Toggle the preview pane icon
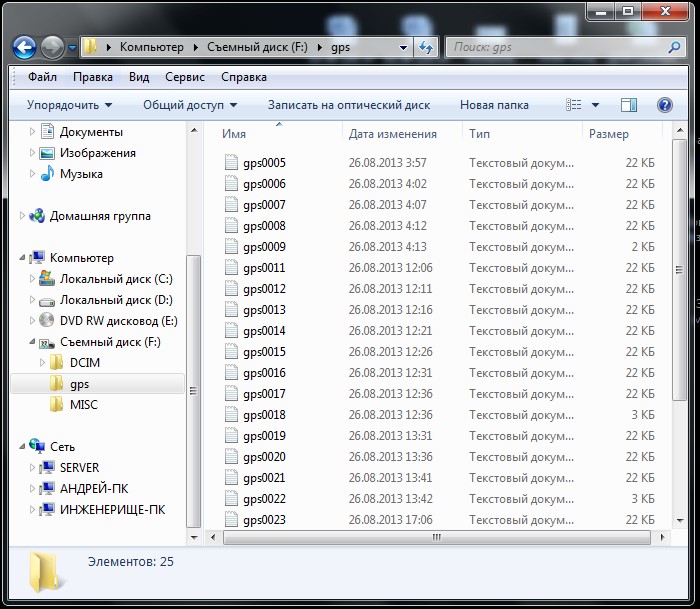 629,105
